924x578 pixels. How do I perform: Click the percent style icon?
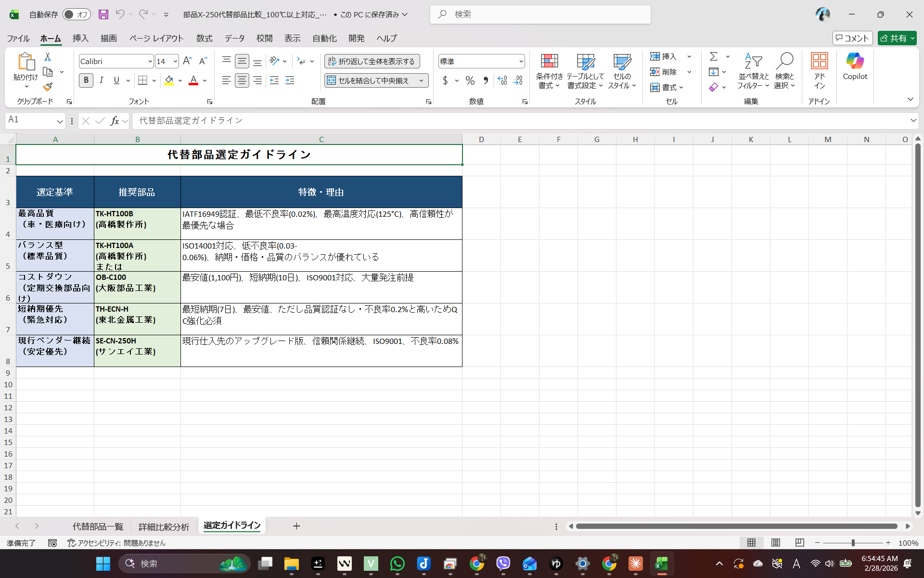(x=470, y=80)
